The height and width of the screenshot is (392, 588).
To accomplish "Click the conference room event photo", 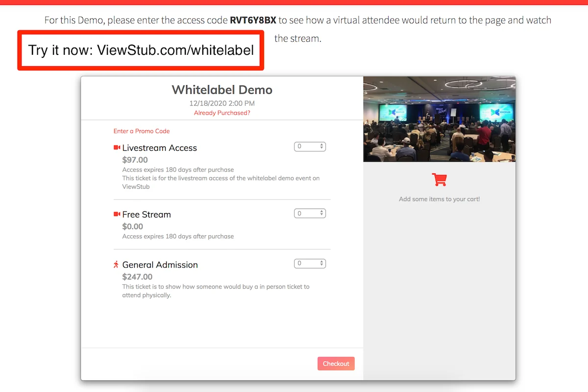I will (440, 119).
